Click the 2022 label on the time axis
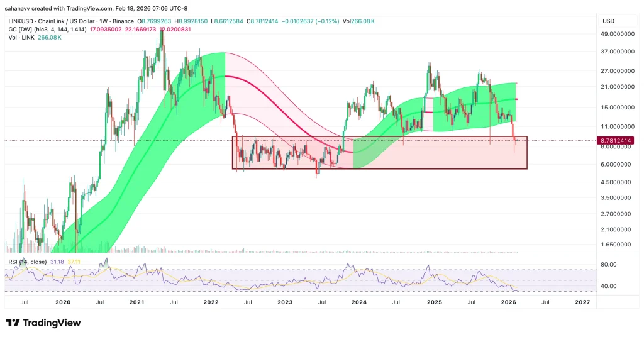This screenshot has width=644, height=337. pyautogui.click(x=210, y=302)
